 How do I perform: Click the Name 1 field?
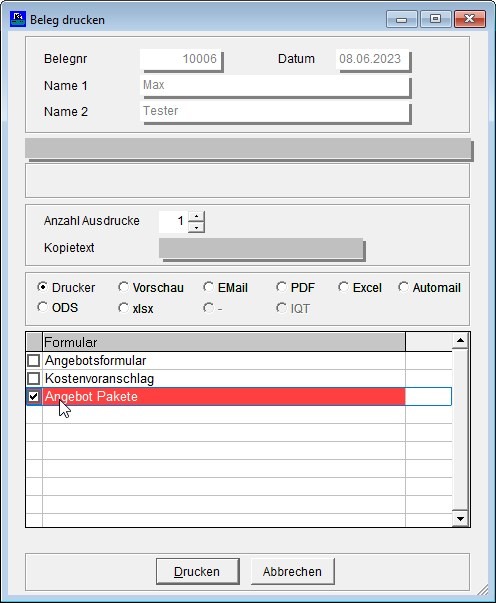pyautogui.click(x=275, y=85)
